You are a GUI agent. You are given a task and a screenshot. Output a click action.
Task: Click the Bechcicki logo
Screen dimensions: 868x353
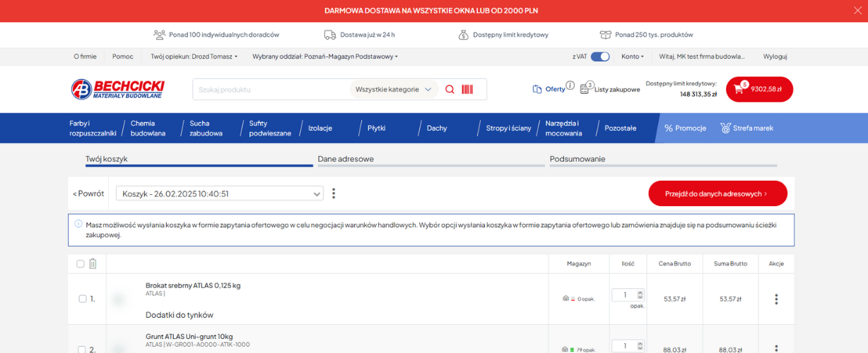pyautogui.click(x=117, y=89)
